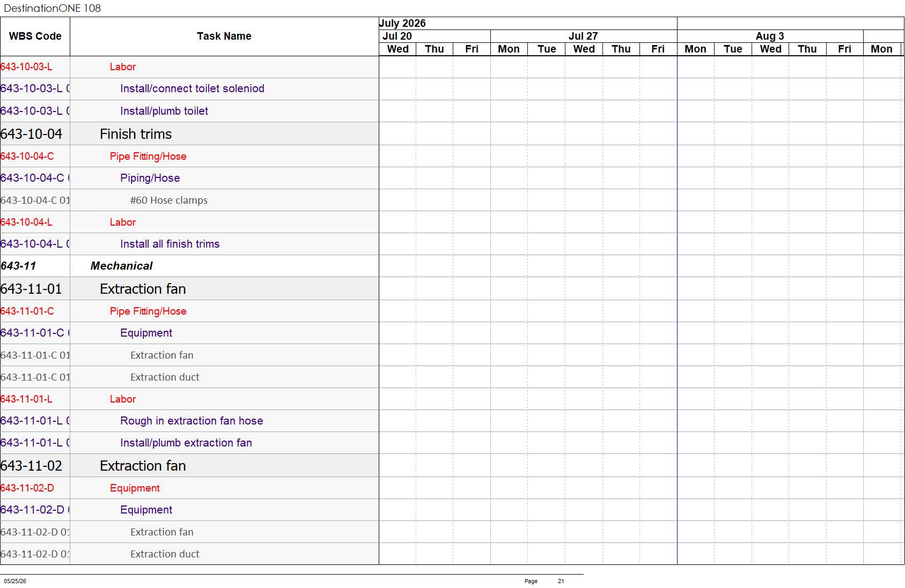905x588 pixels.
Task: Select 'Install all finish trims' task
Action: click(170, 244)
